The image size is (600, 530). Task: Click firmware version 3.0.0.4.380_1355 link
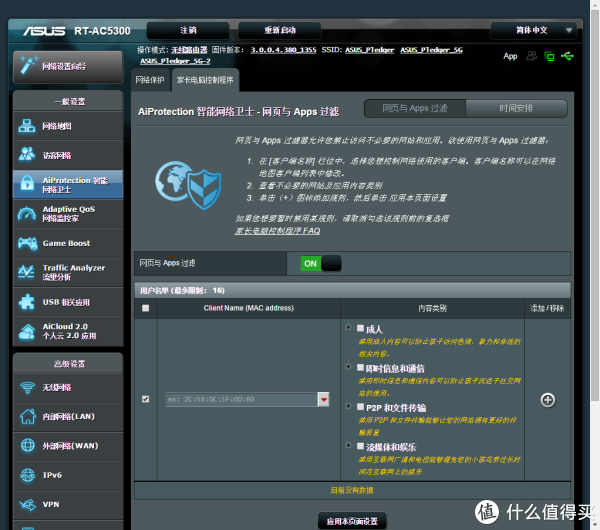coord(283,50)
